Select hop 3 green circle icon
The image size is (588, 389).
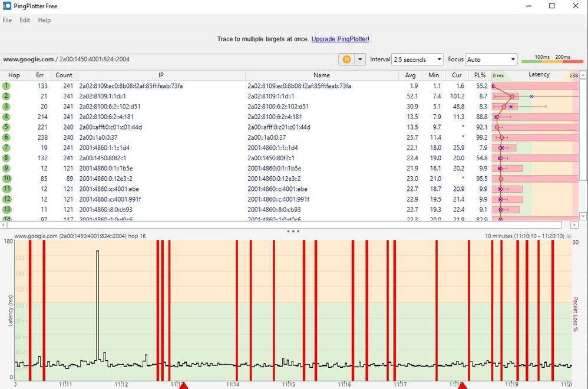[6, 107]
